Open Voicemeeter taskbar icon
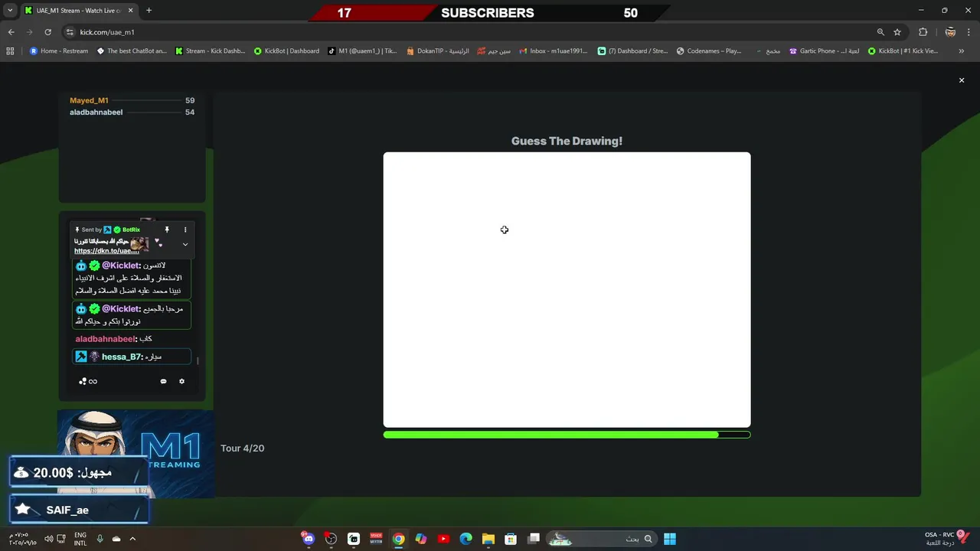Viewport: 980px width, 551px height. pyautogui.click(x=376, y=539)
